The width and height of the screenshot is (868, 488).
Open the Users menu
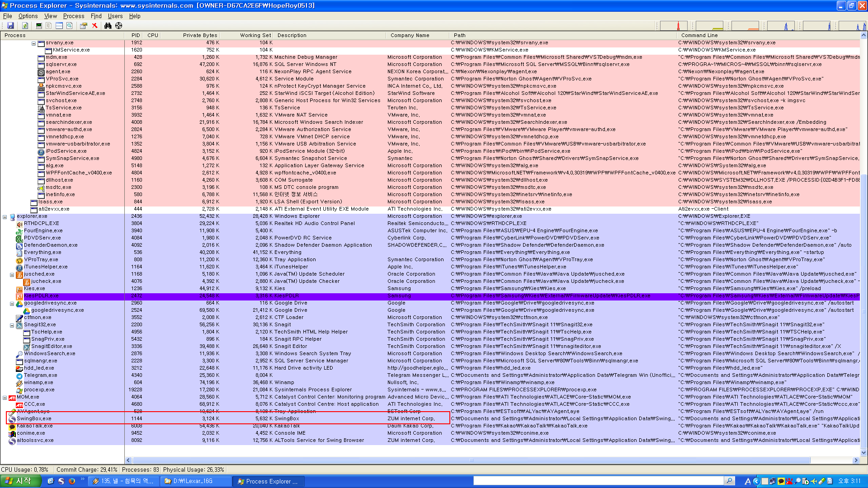[115, 16]
